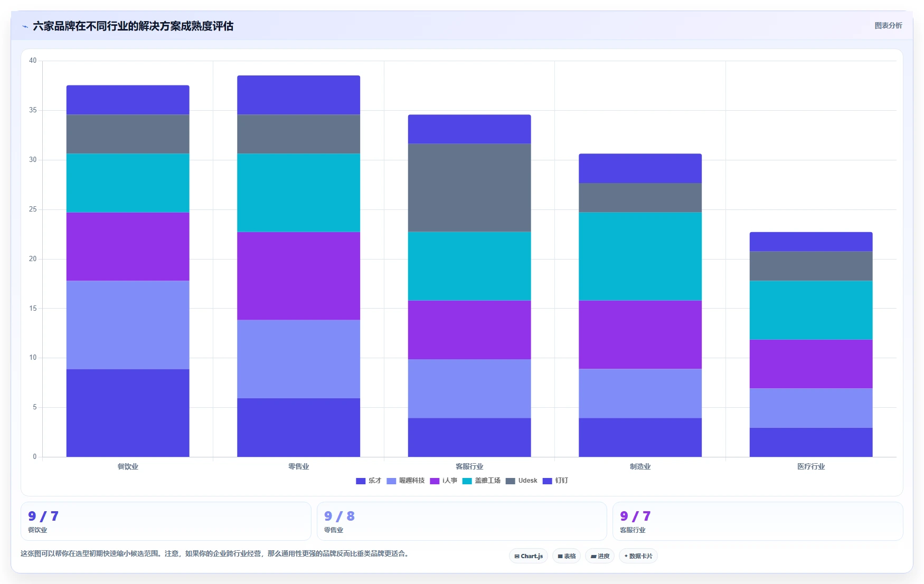Click the gray Udesk segment in 客服行业 bar
This screenshot has height=584, width=924.
[x=469, y=188]
